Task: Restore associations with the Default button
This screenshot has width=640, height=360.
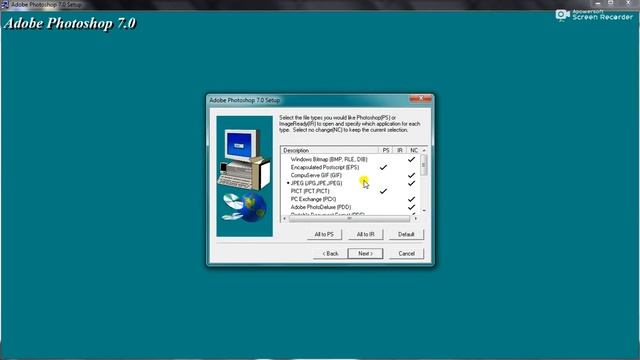Action: 407,234
